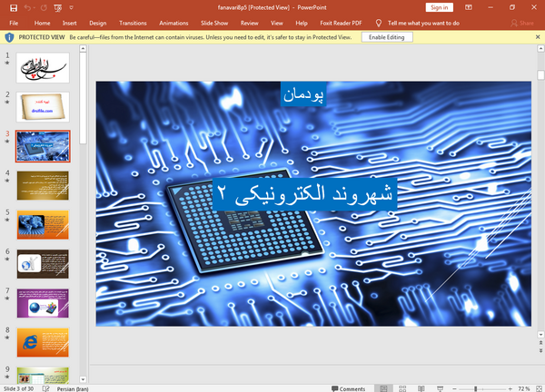Click Fit slide to current window icon
This screenshot has width=545, height=392.
click(539, 389)
